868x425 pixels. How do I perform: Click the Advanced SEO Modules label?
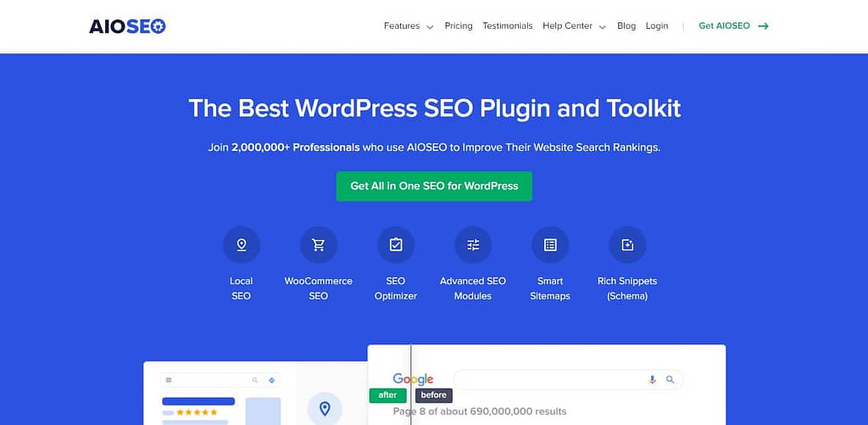pyautogui.click(x=473, y=288)
